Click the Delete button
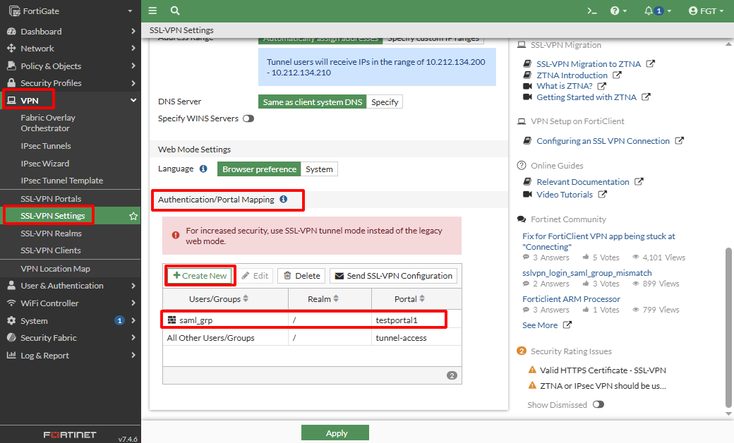Viewport: 734px width, 443px height. [x=302, y=276]
